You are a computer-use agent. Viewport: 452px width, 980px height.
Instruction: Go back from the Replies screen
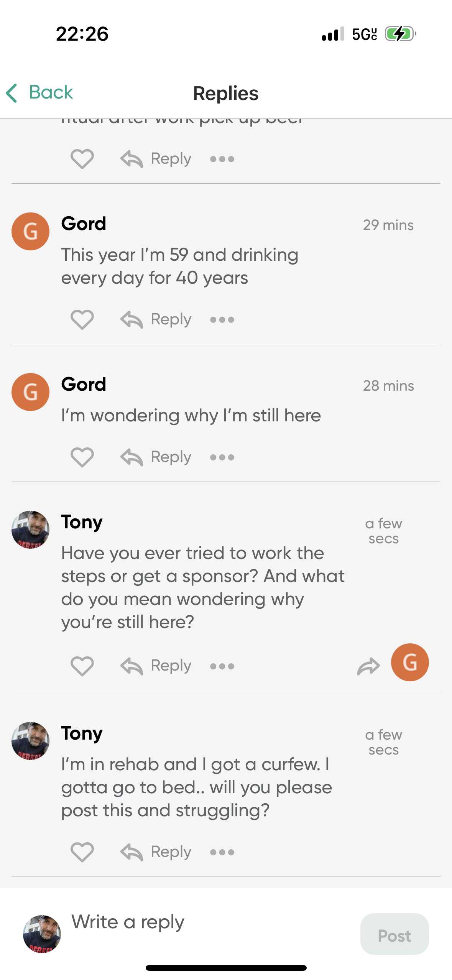39,93
